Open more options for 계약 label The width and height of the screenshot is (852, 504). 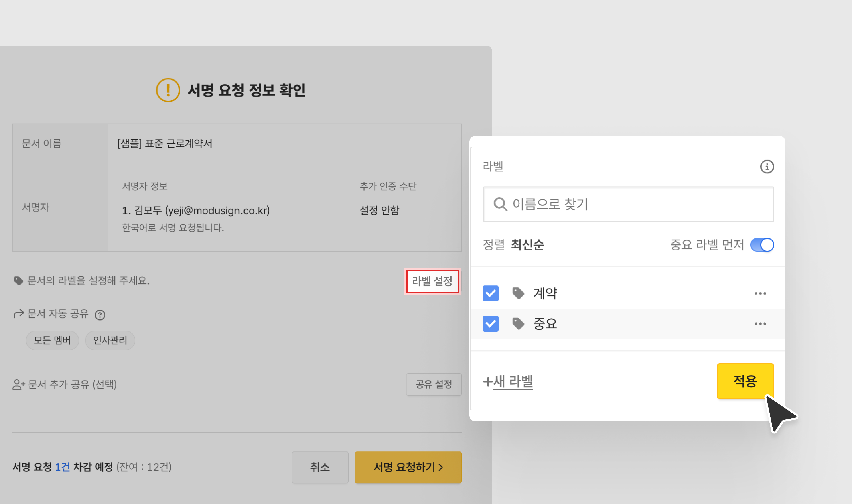pyautogui.click(x=760, y=293)
